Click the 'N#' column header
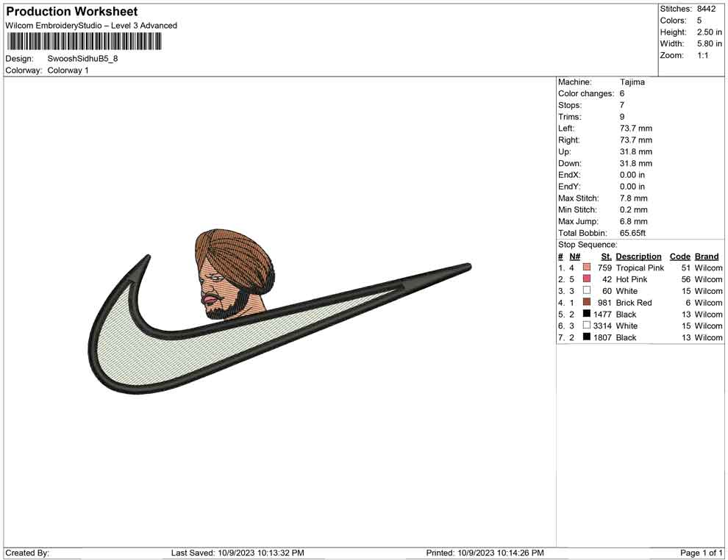Screen dimensions: 728x560 click(575, 256)
